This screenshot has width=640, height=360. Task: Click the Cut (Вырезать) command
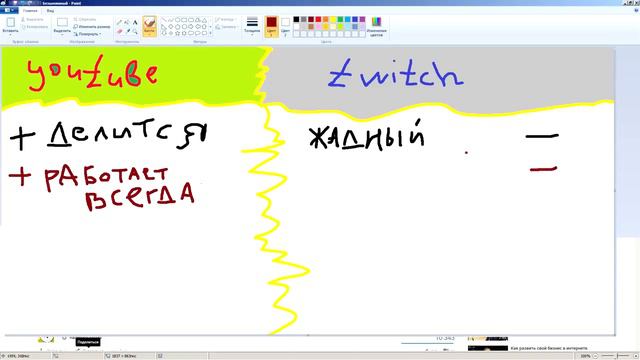coord(32,20)
